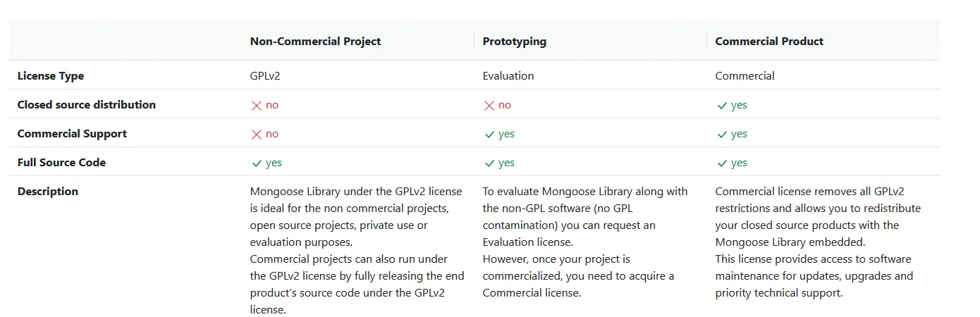This screenshot has width=980, height=317.
Task: Click the green check in Prototyping Commercial Support row
Action: click(489, 134)
